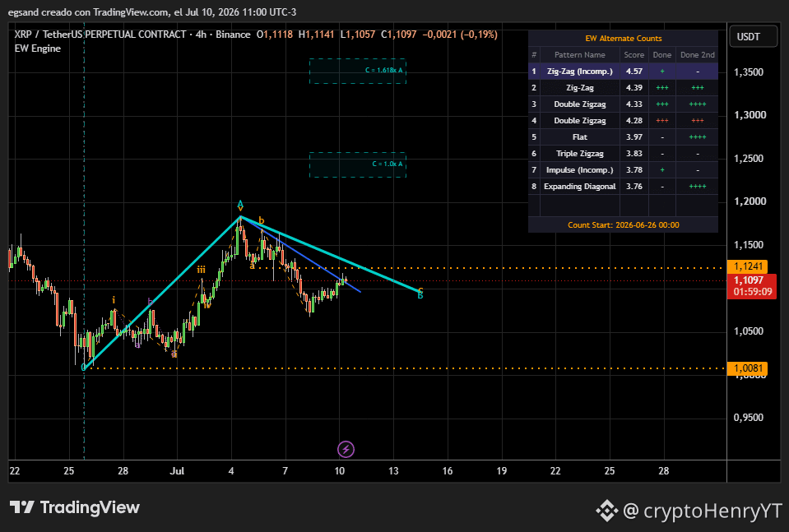Click the 1,2500 price axis label
This screenshot has height=532, width=789.
coord(749,159)
